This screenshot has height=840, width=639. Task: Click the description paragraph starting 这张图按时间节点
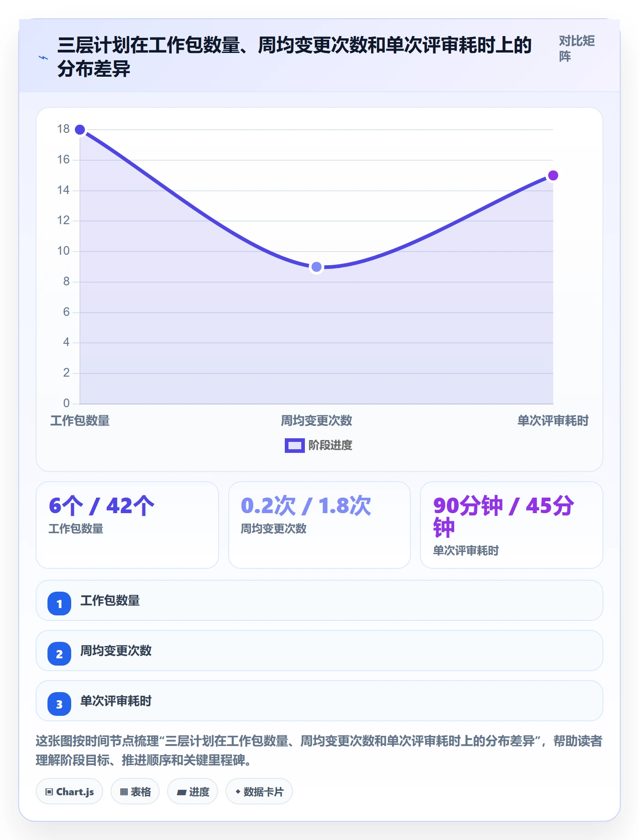pyautogui.click(x=319, y=750)
